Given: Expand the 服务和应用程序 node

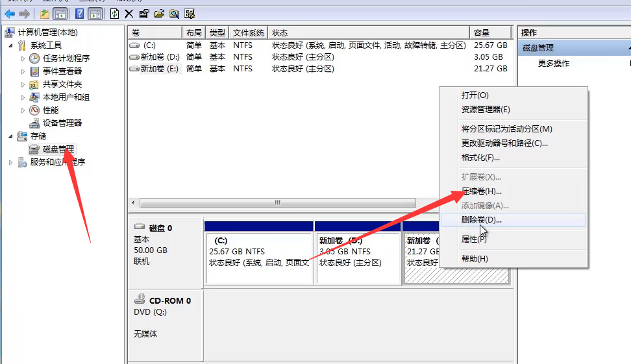Looking at the screenshot, I should click(x=10, y=162).
